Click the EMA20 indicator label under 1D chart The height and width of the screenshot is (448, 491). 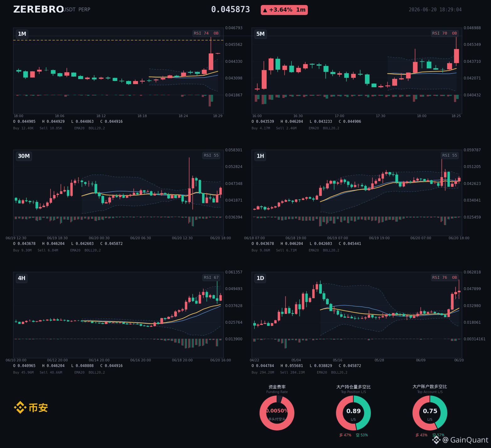(x=322, y=372)
